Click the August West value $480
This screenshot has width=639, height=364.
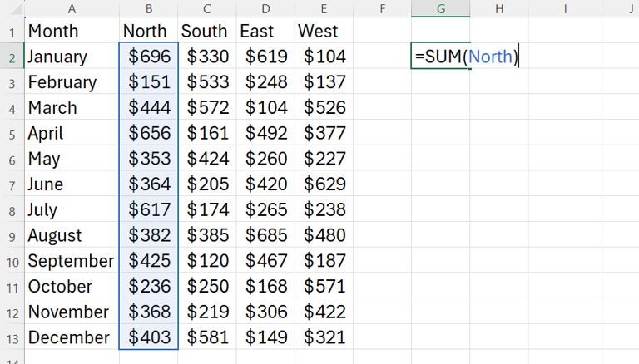point(324,235)
